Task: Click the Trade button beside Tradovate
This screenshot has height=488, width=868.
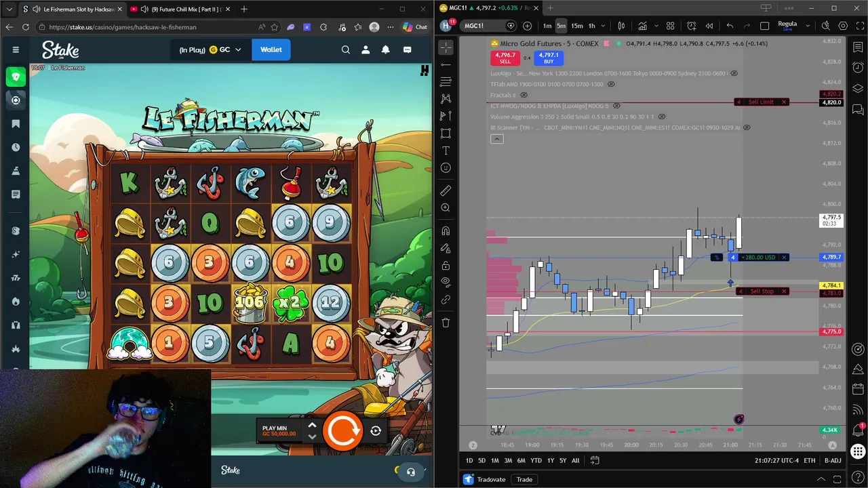Action: [524, 479]
